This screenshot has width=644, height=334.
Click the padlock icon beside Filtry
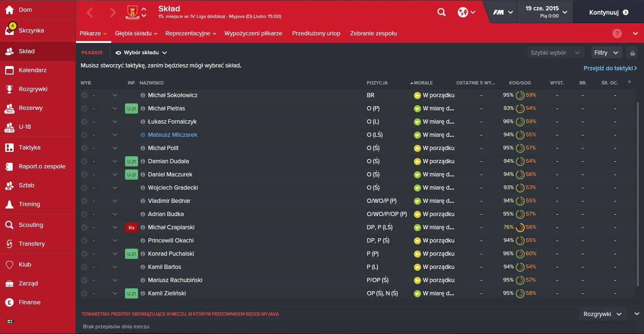coord(633,53)
